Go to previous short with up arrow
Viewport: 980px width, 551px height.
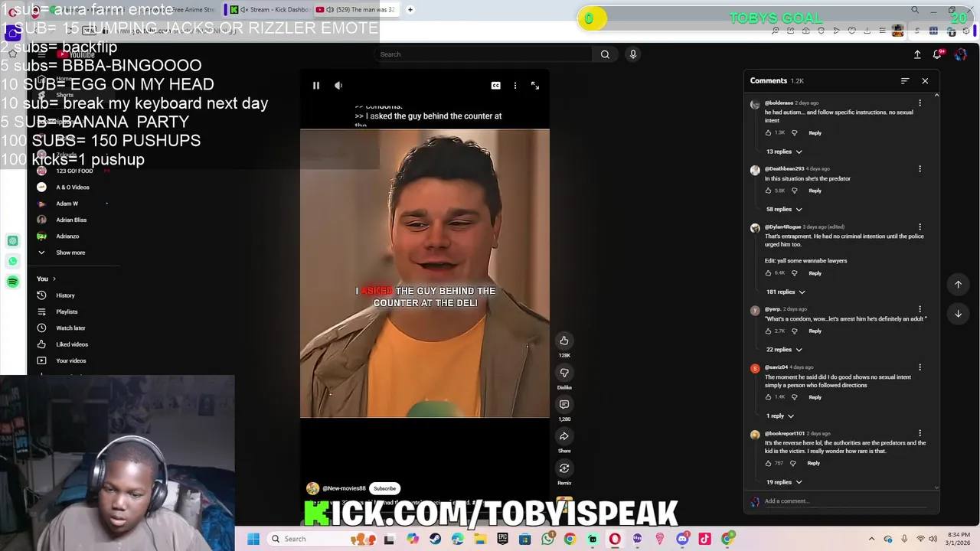[x=958, y=285]
